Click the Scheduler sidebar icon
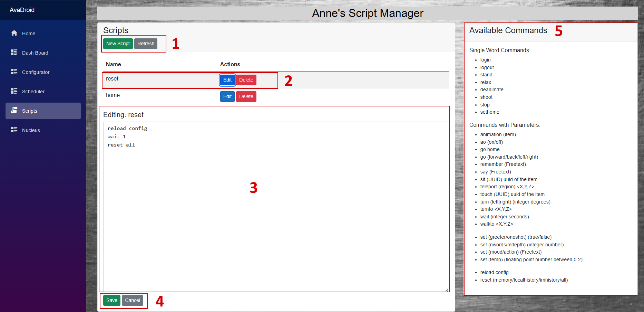The image size is (644, 312). point(14,91)
